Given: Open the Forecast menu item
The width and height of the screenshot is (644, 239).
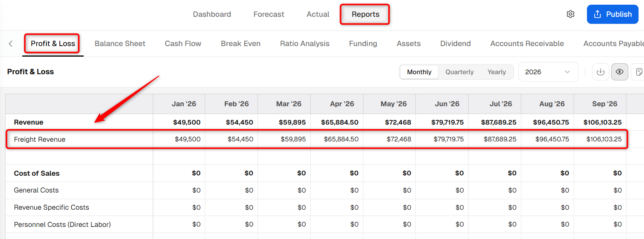Looking at the screenshot, I should pyautogui.click(x=269, y=14).
